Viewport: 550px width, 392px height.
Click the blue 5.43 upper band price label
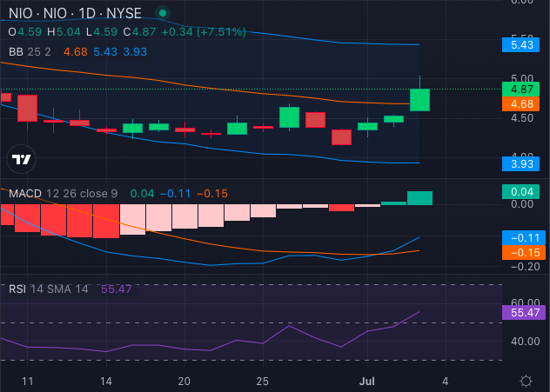coord(521,45)
